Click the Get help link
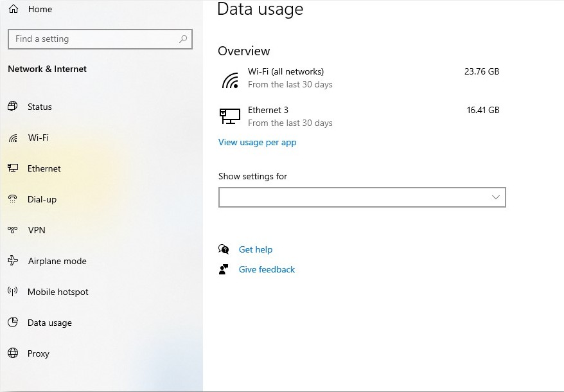 pos(256,250)
